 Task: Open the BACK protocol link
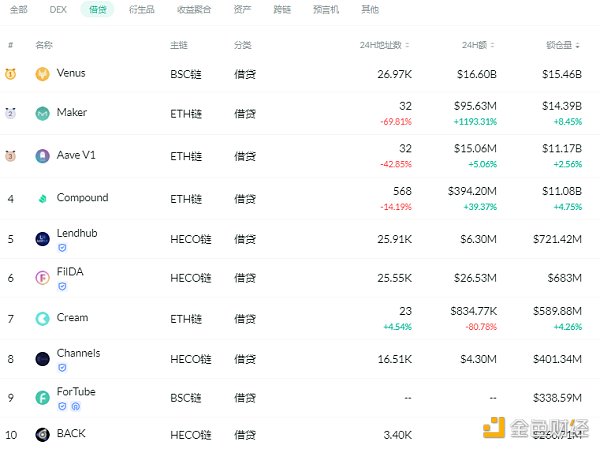pos(70,434)
